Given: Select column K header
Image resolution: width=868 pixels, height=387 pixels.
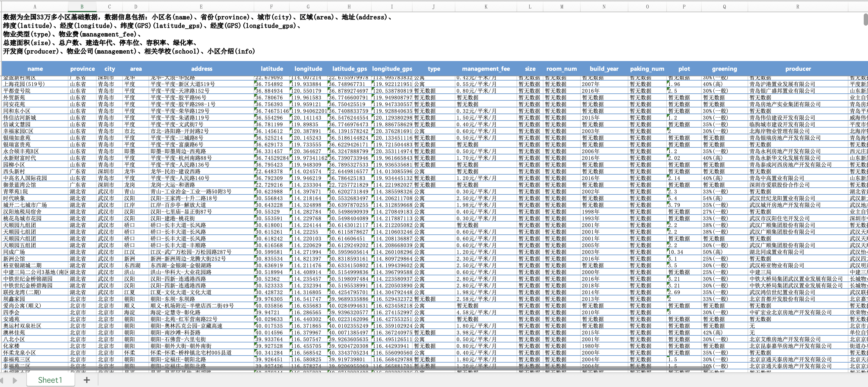Looking at the screenshot, I should tap(486, 6).
